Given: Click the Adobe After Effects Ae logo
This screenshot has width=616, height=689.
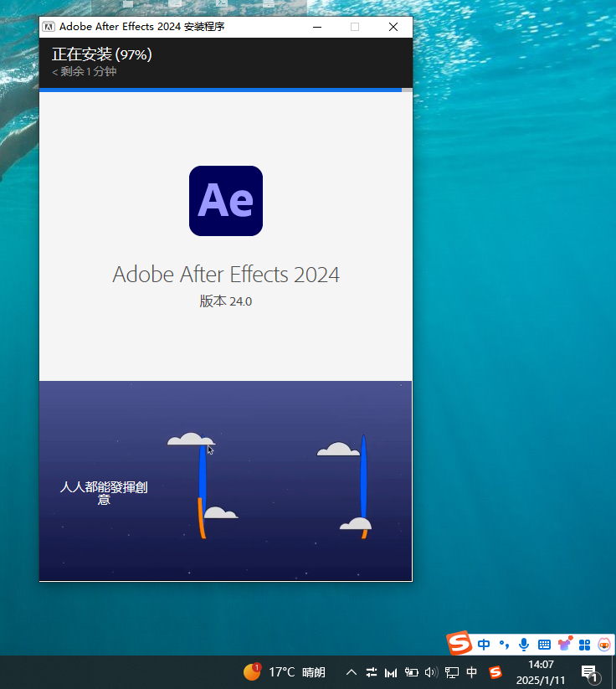Looking at the screenshot, I should [x=226, y=201].
